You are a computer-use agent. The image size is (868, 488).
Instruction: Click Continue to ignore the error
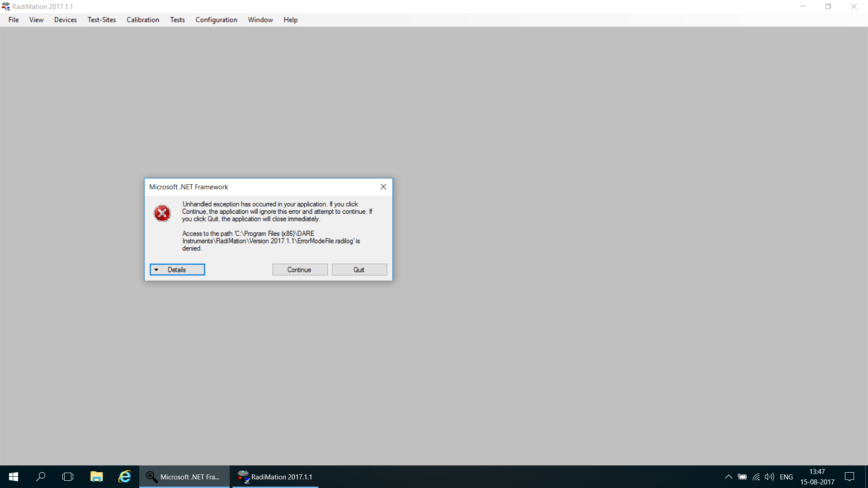pyautogui.click(x=300, y=269)
